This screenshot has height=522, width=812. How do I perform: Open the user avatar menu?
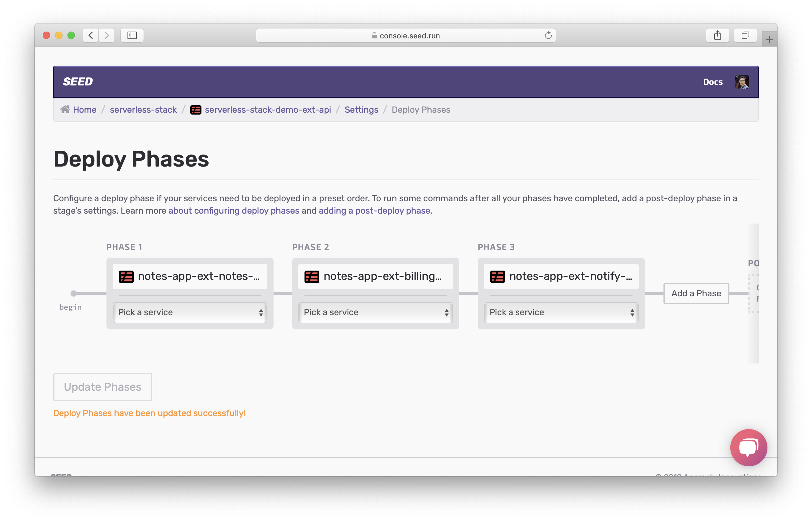(741, 82)
